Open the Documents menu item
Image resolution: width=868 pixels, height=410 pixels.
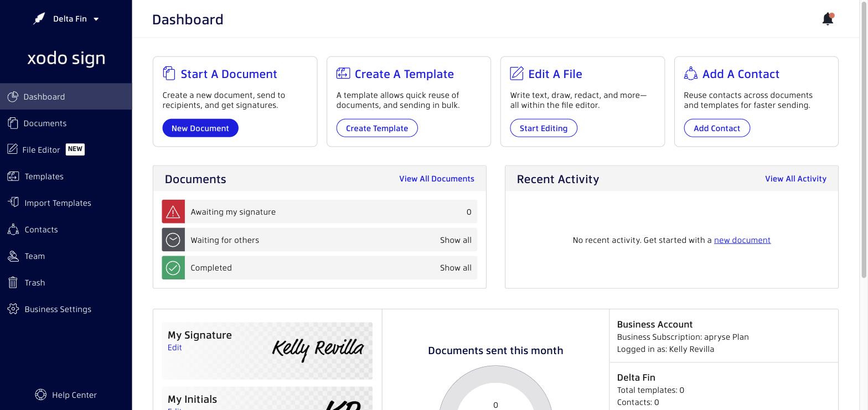tap(66, 123)
